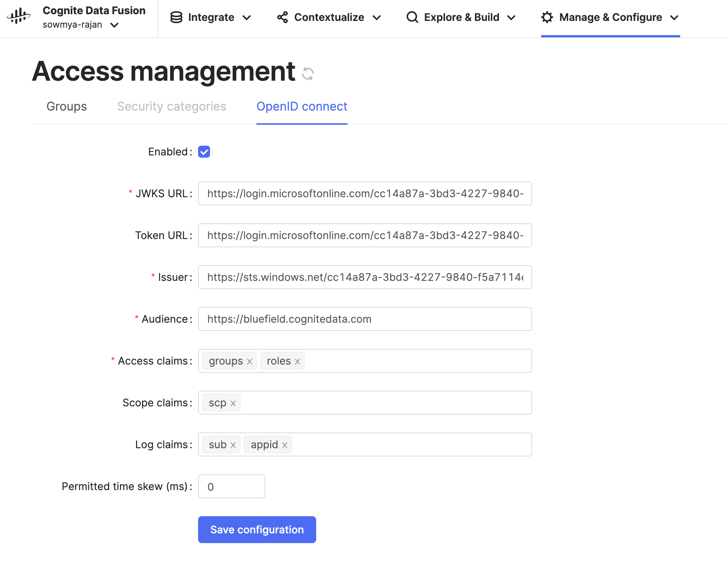Focus the Token URL input field
The width and height of the screenshot is (728, 567).
(365, 235)
